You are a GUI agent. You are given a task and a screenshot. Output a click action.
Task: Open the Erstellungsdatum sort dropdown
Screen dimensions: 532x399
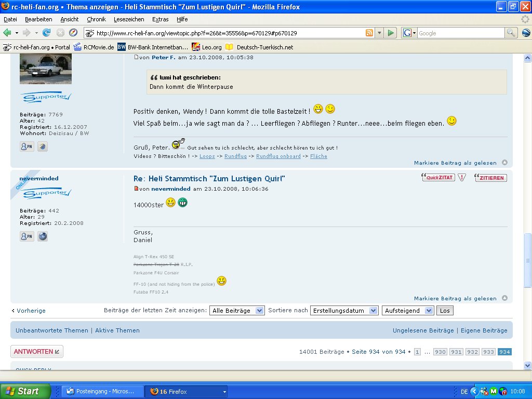click(x=344, y=311)
